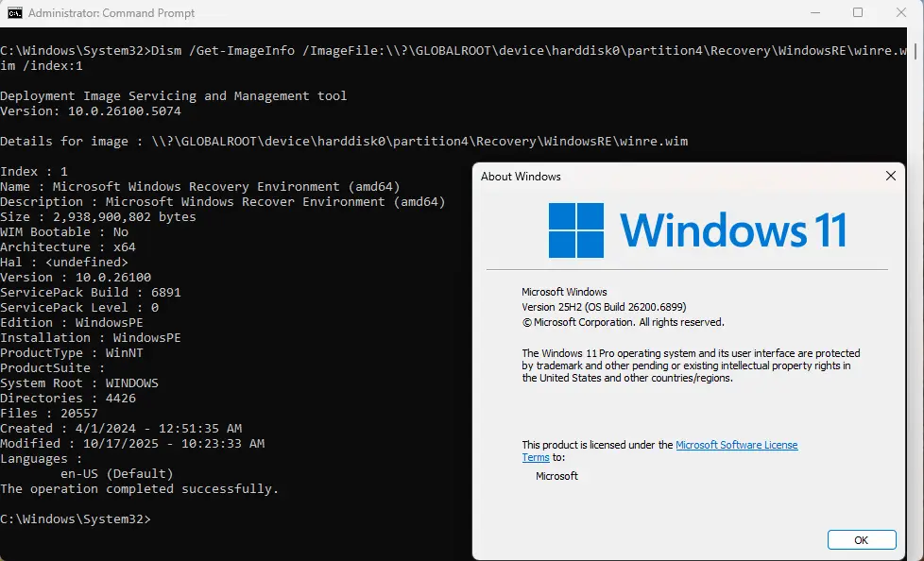Click the Command Prompt title bar icon
This screenshot has width=924, height=561.
15,13
